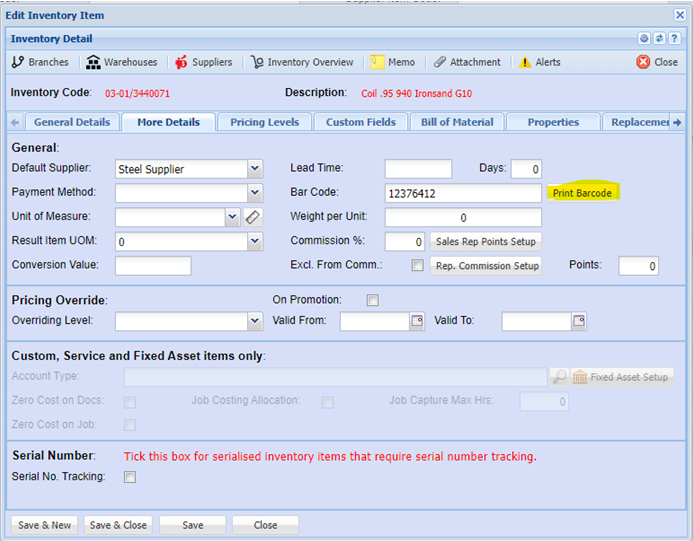Switch to the Pricing Levels tab
Screen dimensions: 693x541
point(264,122)
